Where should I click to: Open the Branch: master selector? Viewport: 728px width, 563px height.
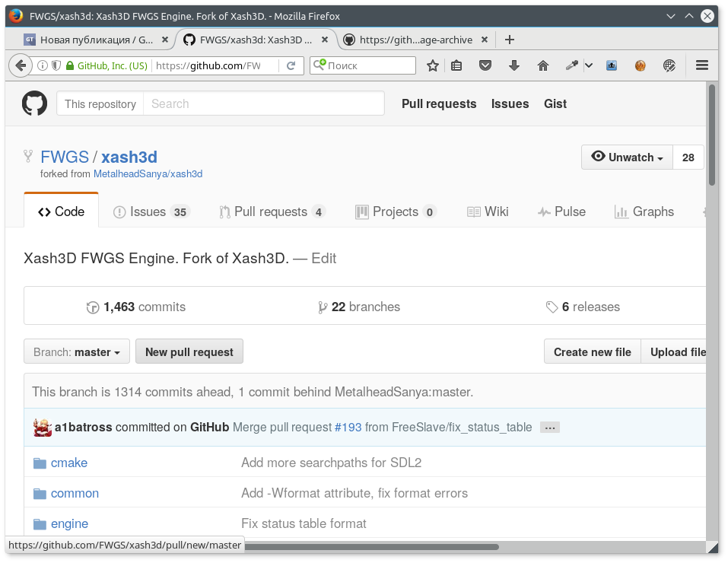[77, 352]
